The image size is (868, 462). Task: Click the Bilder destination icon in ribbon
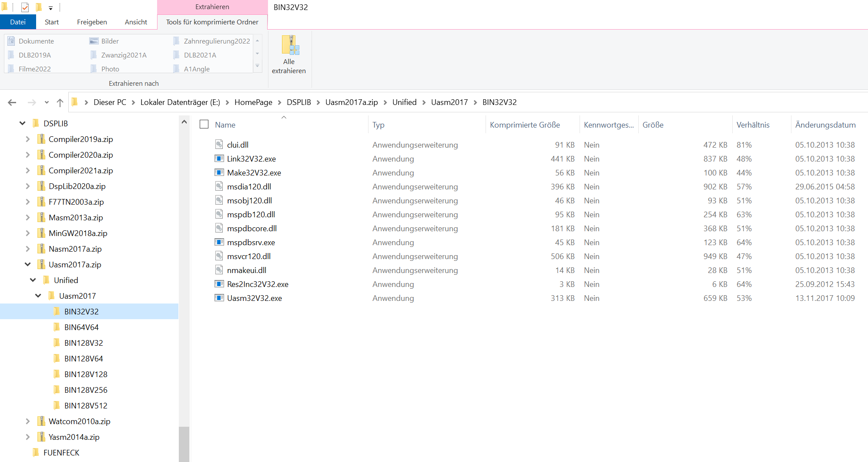pos(94,41)
